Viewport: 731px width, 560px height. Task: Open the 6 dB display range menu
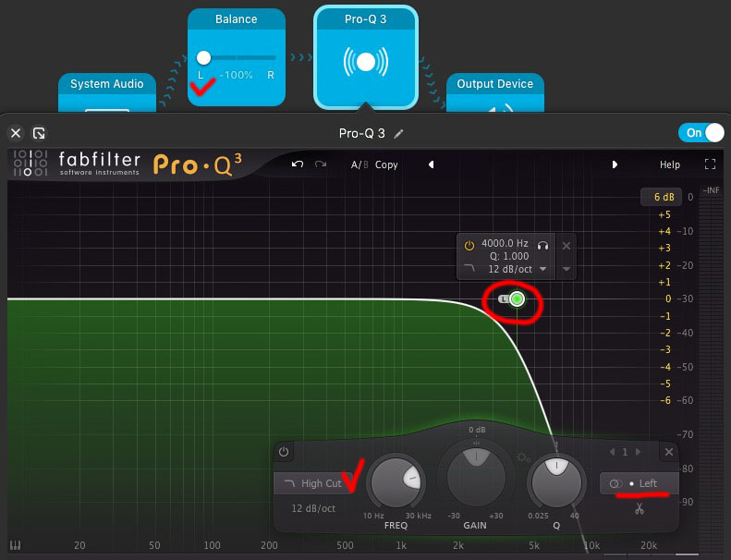tap(662, 197)
